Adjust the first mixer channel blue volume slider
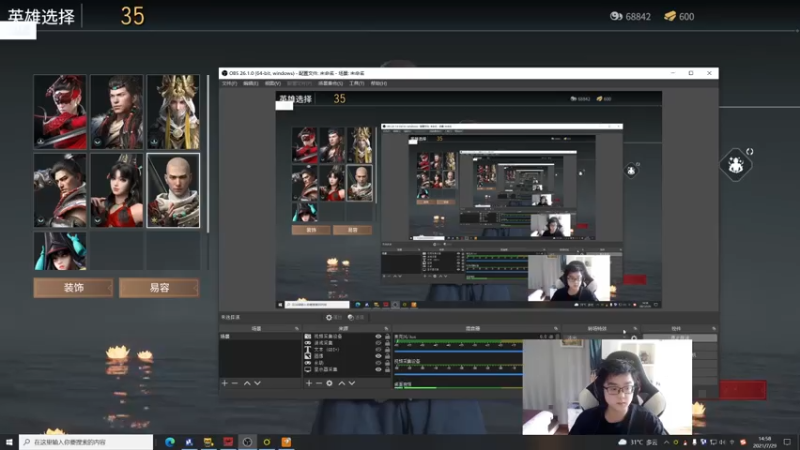This screenshot has height=450, width=800. [x=458, y=351]
